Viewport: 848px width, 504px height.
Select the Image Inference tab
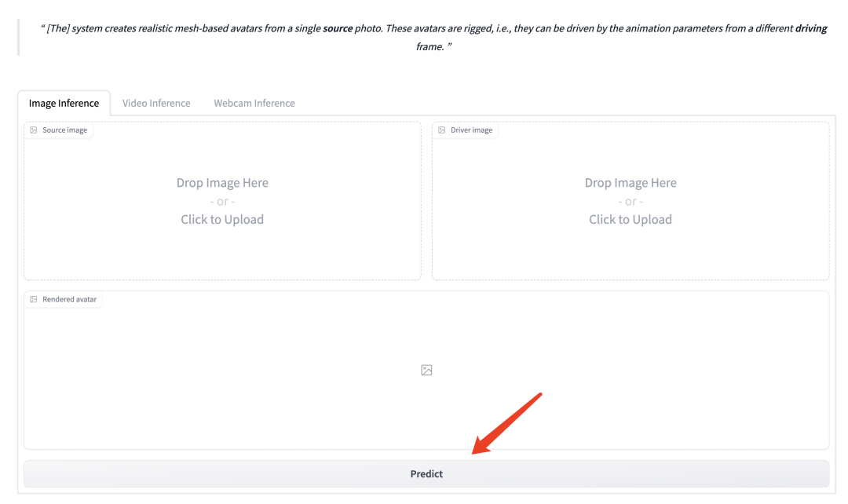click(64, 103)
